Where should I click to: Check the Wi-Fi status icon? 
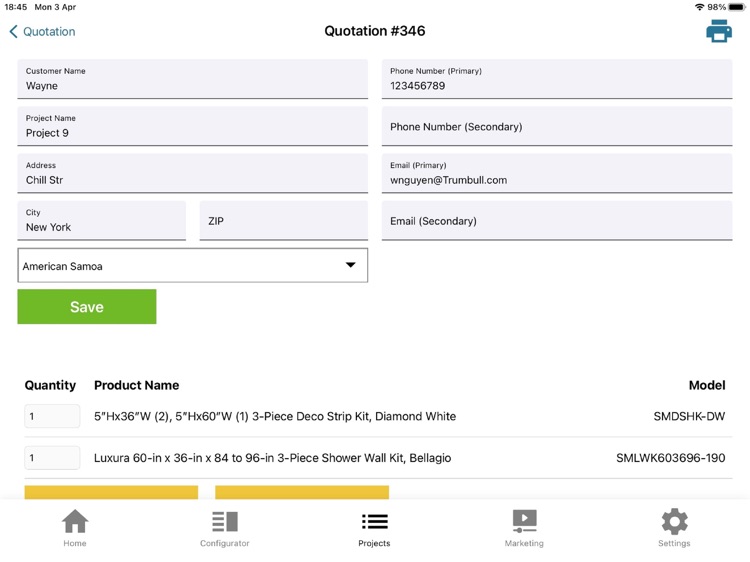click(699, 7)
